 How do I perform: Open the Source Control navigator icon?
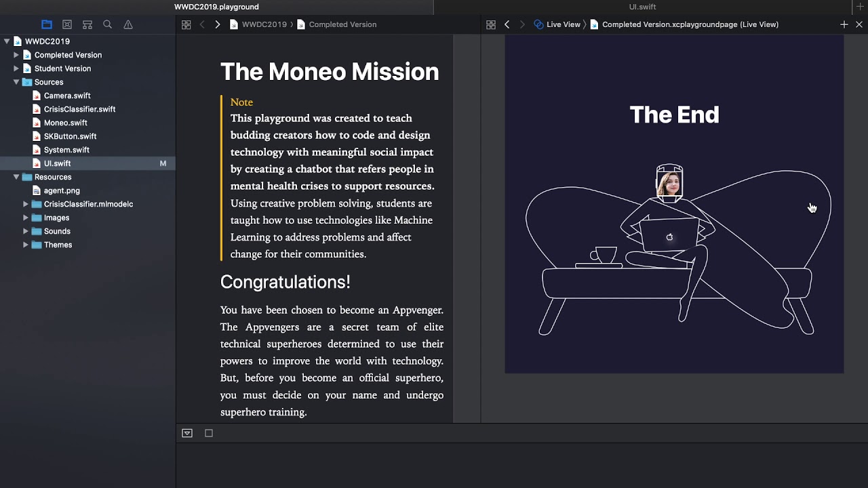[x=67, y=24]
